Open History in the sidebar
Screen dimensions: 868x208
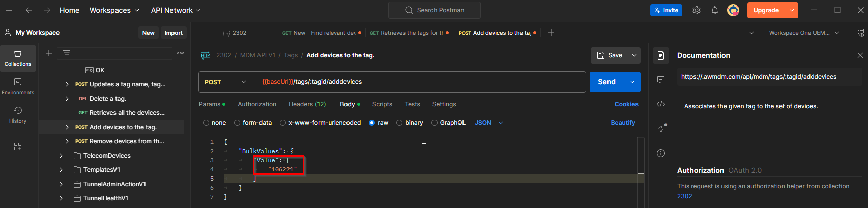point(18,115)
